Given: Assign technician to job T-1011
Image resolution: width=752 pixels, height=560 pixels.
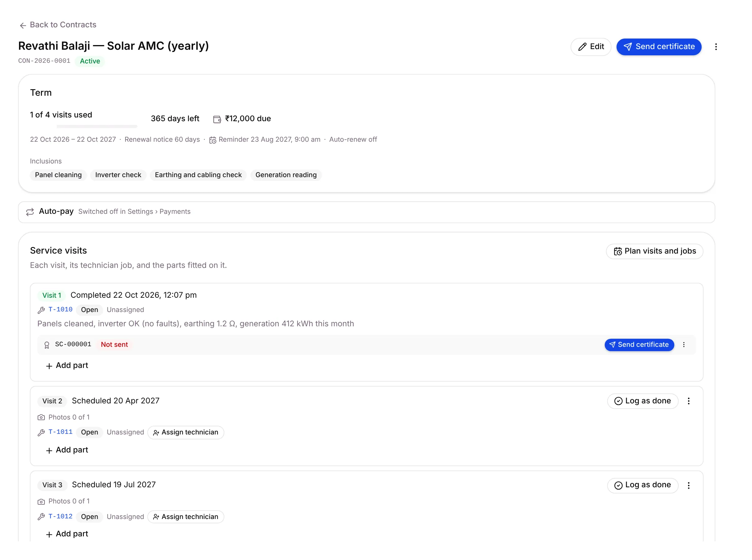Looking at the screenshot, I should click(186, 432).
